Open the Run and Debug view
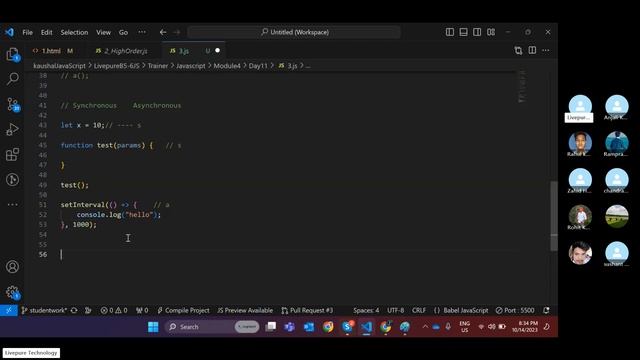This screenshot has width=640, height=360. point(12,129)
